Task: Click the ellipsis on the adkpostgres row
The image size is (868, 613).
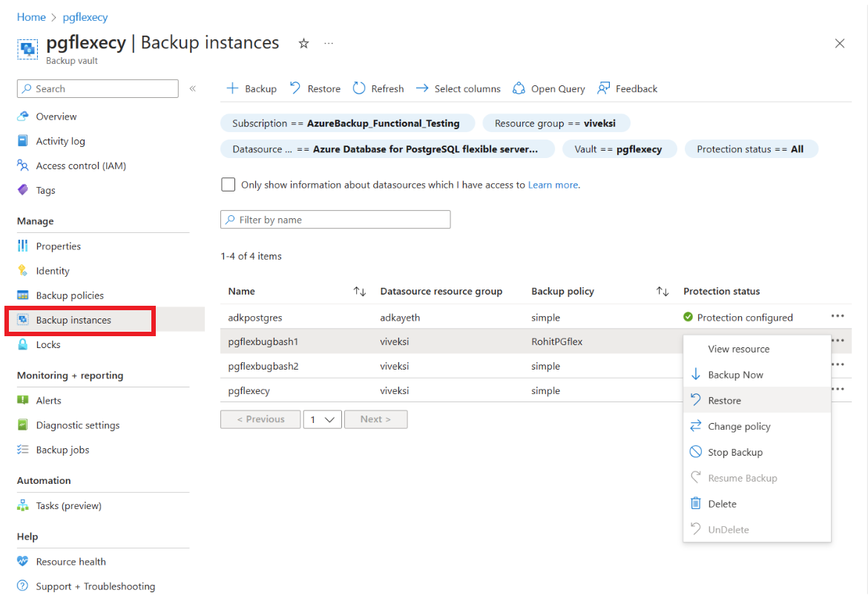Action: tap(838, 316)
